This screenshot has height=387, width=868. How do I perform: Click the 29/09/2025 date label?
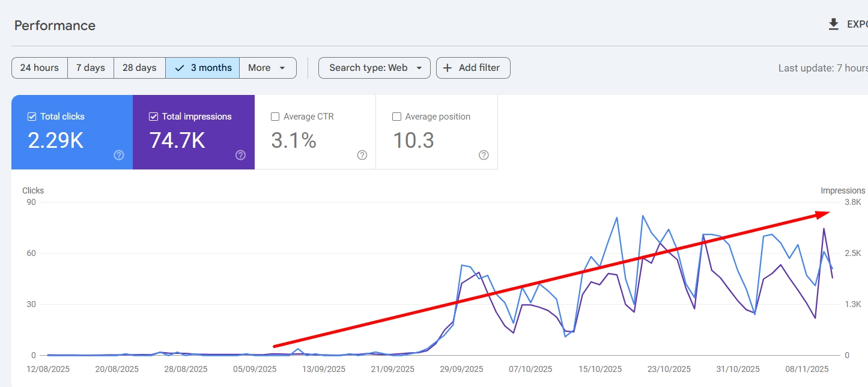[461, 369]
